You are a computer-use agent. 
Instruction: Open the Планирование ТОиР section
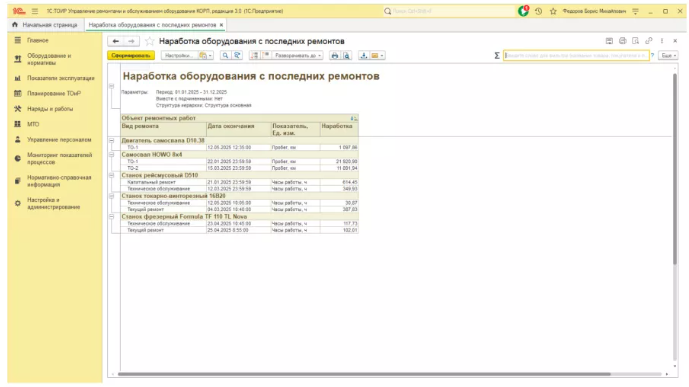pos(54,94)
